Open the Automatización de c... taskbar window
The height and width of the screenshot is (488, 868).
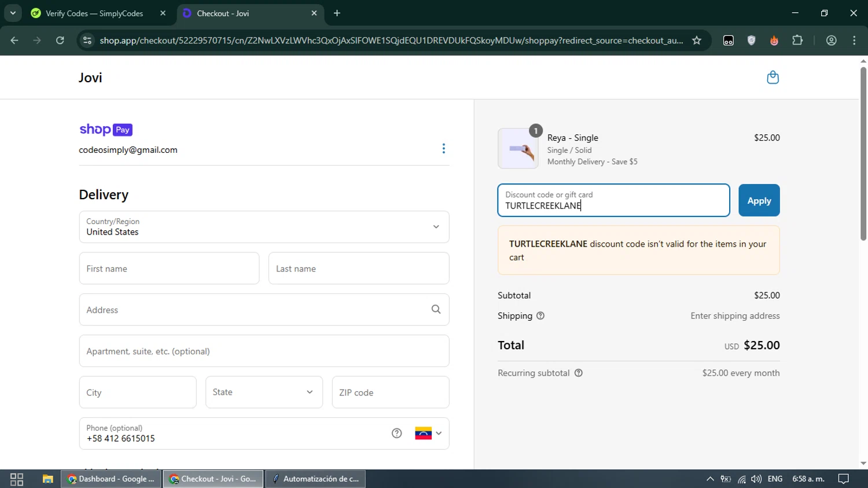(315, 479)
